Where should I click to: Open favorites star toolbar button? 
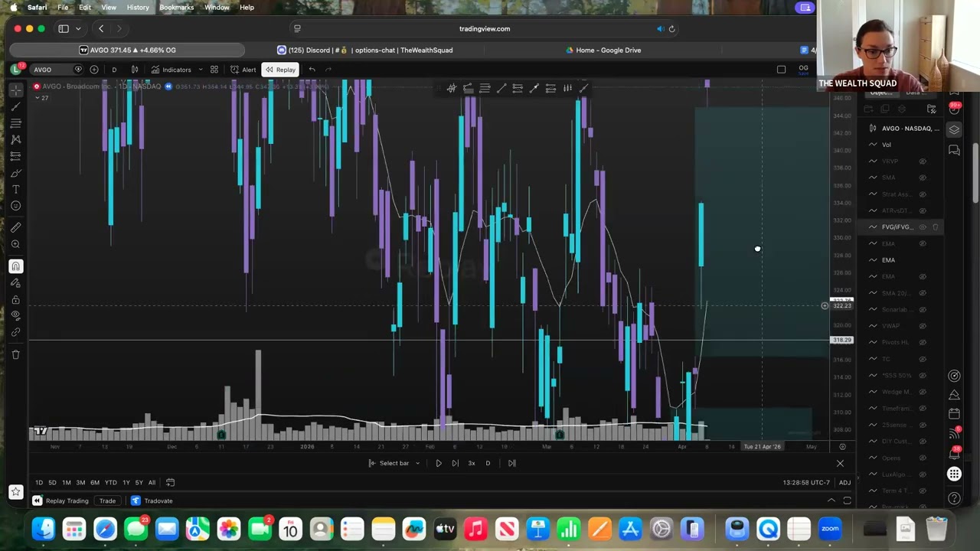(15, 492)
